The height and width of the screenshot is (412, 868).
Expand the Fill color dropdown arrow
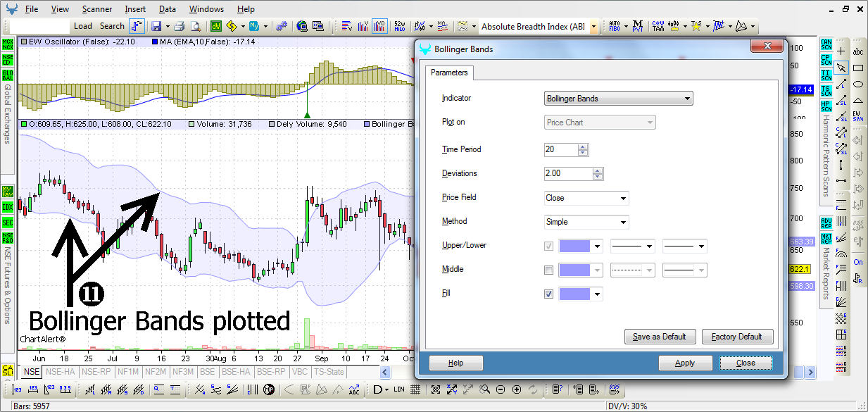(x=598, y=294)
